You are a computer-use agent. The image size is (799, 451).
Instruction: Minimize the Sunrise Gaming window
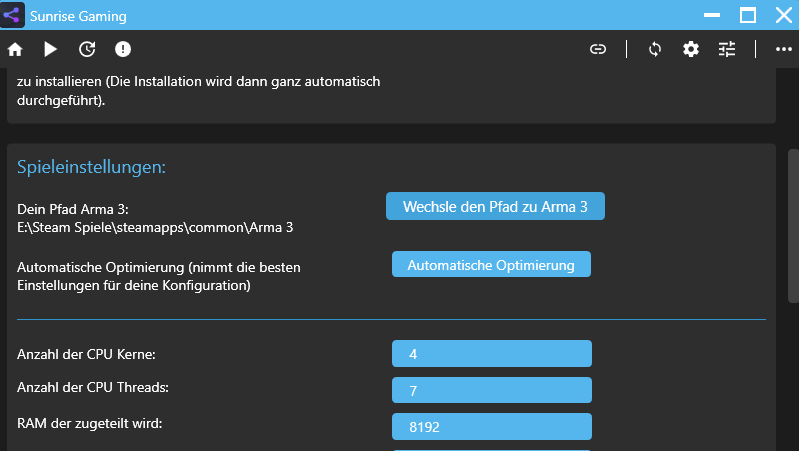tap(711, 16)
